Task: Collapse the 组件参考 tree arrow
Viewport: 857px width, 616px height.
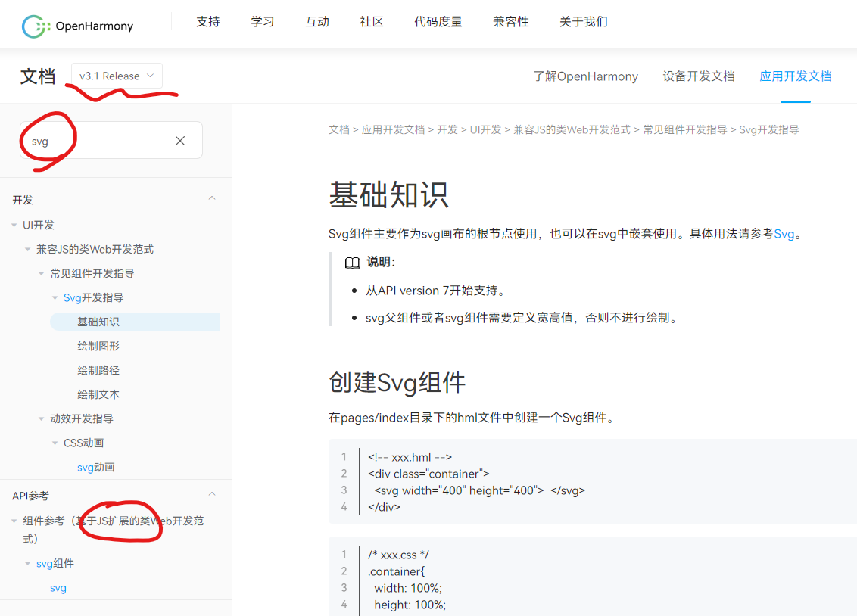Action: [14, 521]
